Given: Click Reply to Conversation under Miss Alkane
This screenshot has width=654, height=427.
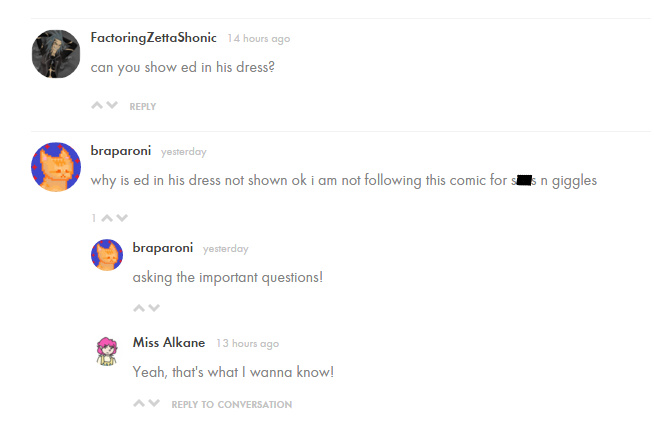Looking at the screenshot, I should point(232,404).
